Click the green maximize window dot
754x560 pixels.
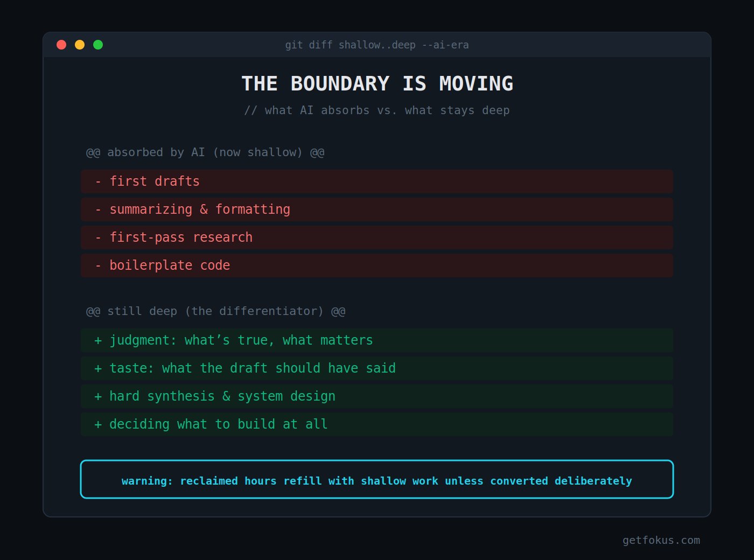click(98, 45)
